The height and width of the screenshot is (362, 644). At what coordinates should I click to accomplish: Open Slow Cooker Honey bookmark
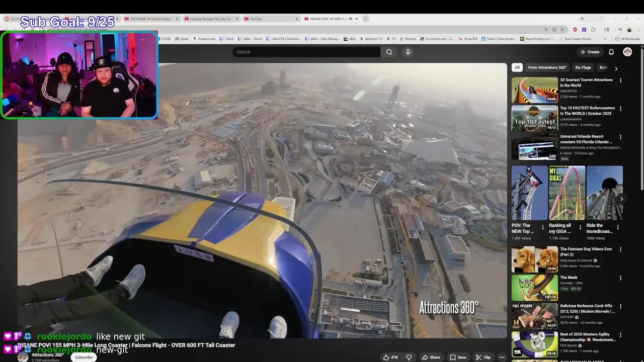pyautogui.click(x=576, y=39)
